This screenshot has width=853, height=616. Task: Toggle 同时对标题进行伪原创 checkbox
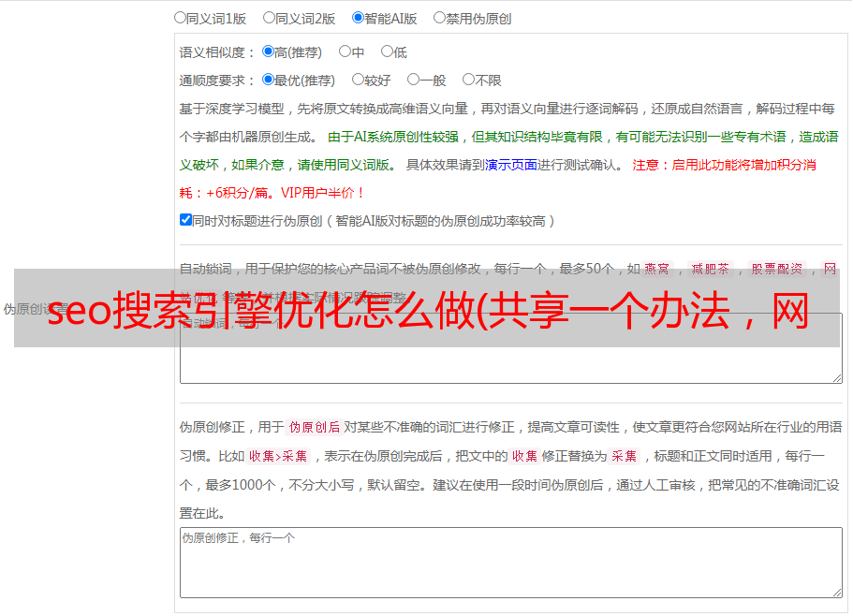coord(185,220)
